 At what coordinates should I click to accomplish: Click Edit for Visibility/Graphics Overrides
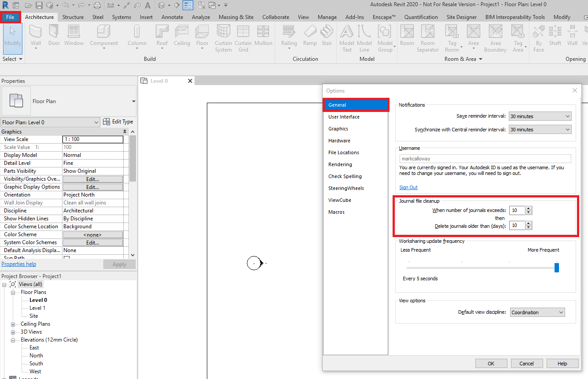pos(92,179)
